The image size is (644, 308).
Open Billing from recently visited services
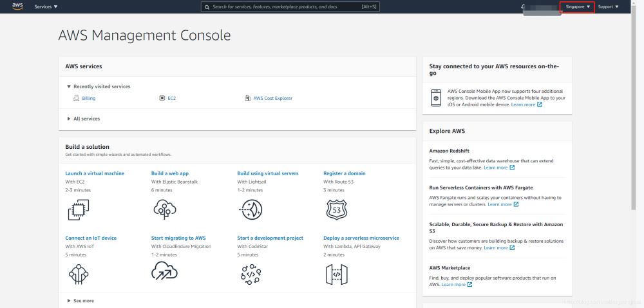(89, 98)
